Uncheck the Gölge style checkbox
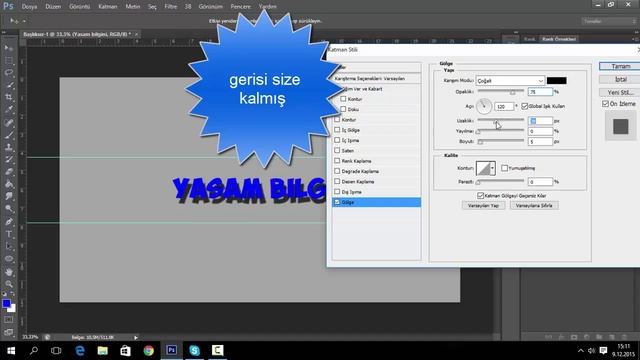Screen dimensions: 640x360 click(x=337, y=202)
